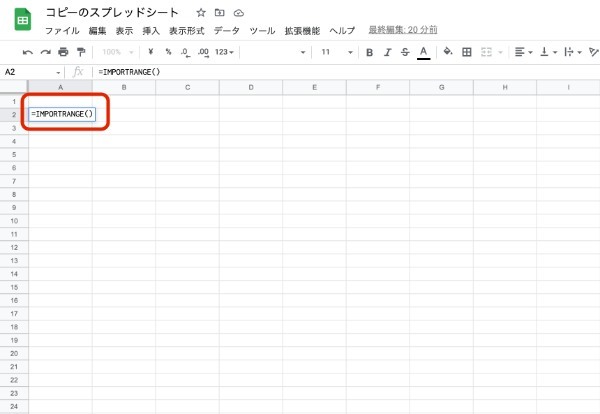Check cloud save status icon

pos(239,13)
